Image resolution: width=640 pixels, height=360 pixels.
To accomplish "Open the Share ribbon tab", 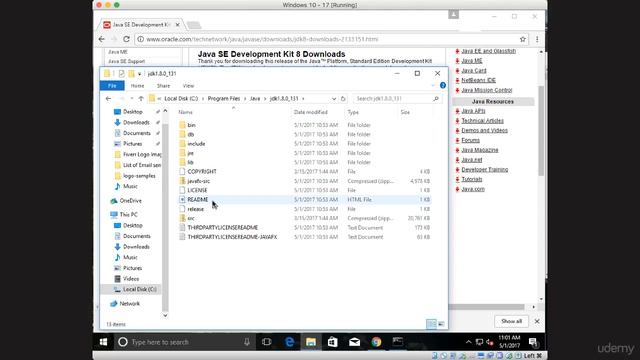I will tap(163, 86).
